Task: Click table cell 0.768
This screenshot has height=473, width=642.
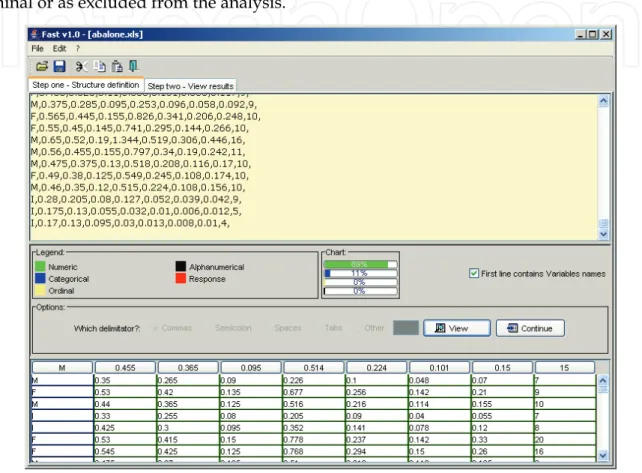Action: [x=314, y=451]
